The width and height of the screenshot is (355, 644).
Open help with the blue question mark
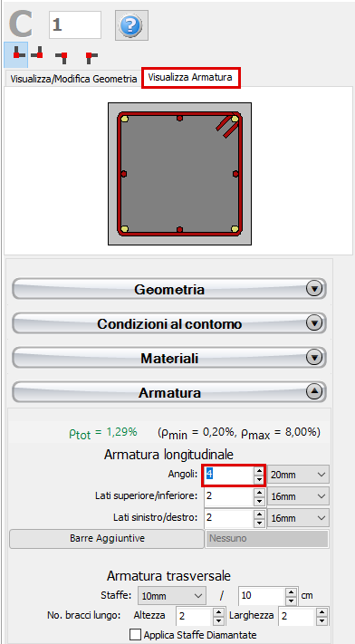(131, 25)
